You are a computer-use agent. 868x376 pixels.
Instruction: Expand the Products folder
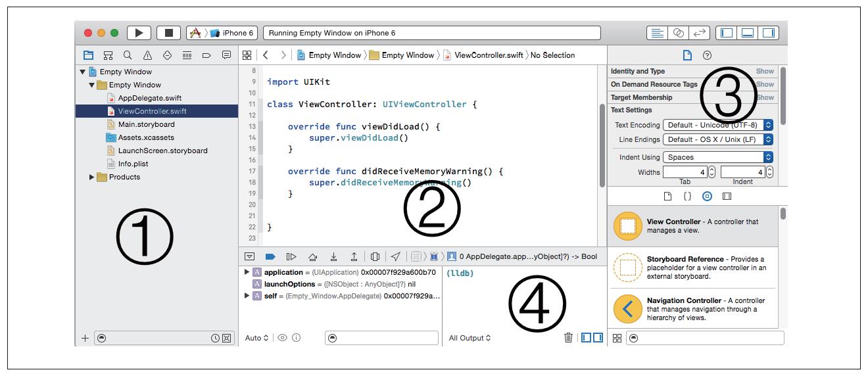(x=92, y=177)
